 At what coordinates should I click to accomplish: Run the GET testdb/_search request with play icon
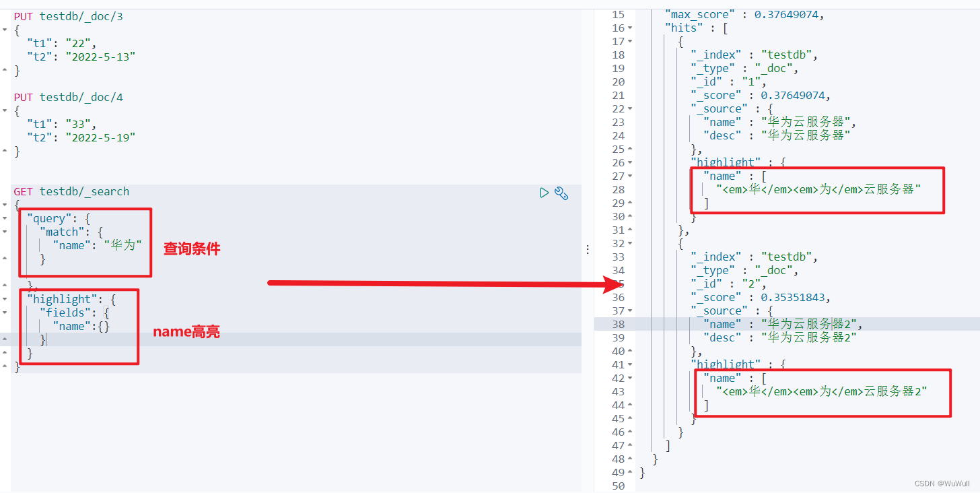545,193
